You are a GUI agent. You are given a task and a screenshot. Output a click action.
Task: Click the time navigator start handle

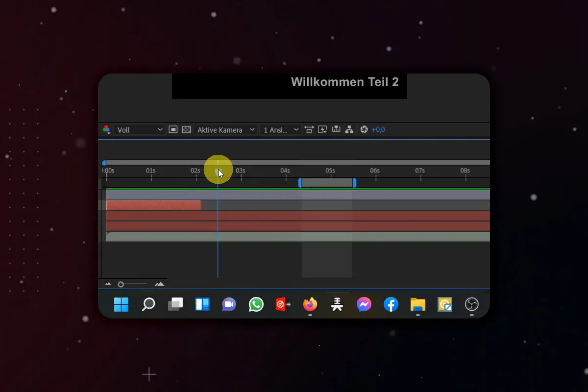[104, 163]
